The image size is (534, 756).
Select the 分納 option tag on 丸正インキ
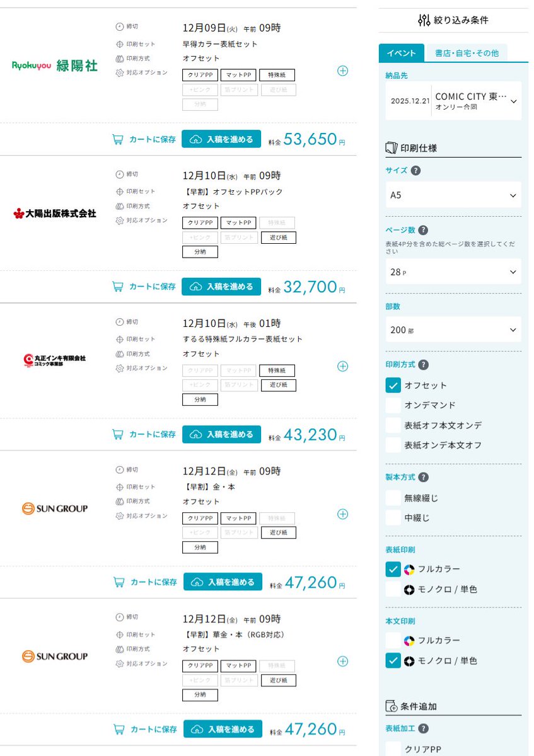pyautogui.click(x=200, y=399)
